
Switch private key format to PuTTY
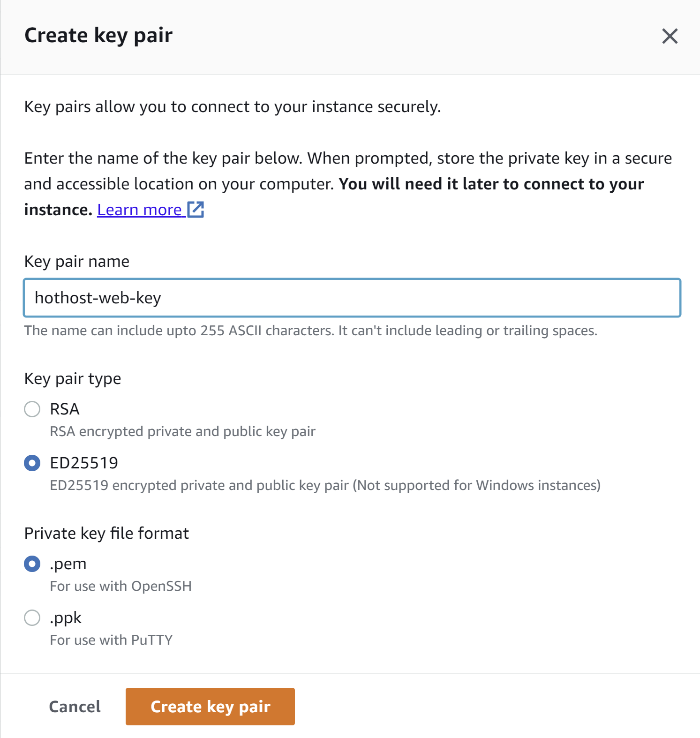(32, 618)
